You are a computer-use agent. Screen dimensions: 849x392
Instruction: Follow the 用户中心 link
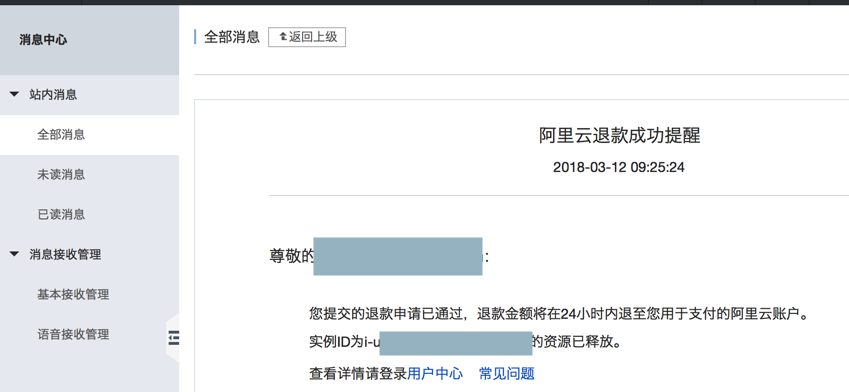435,374
